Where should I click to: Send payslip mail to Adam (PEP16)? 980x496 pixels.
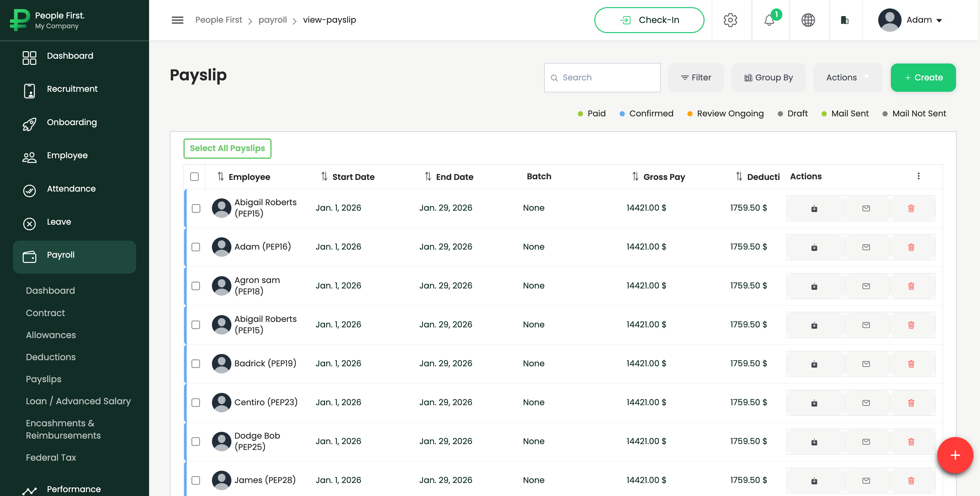pyautogui.click(x=866, y=247)
